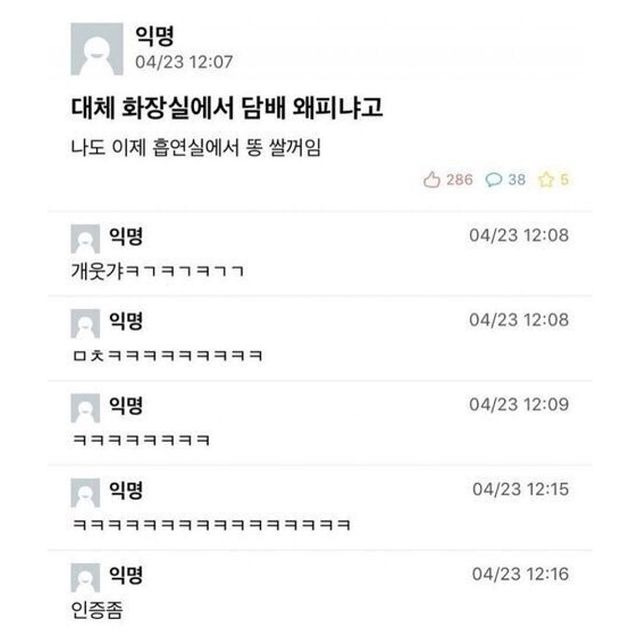Click the 04/23 12:15 comment timestamp
This screenshot has width=640, height=640.
pos(520,489)
